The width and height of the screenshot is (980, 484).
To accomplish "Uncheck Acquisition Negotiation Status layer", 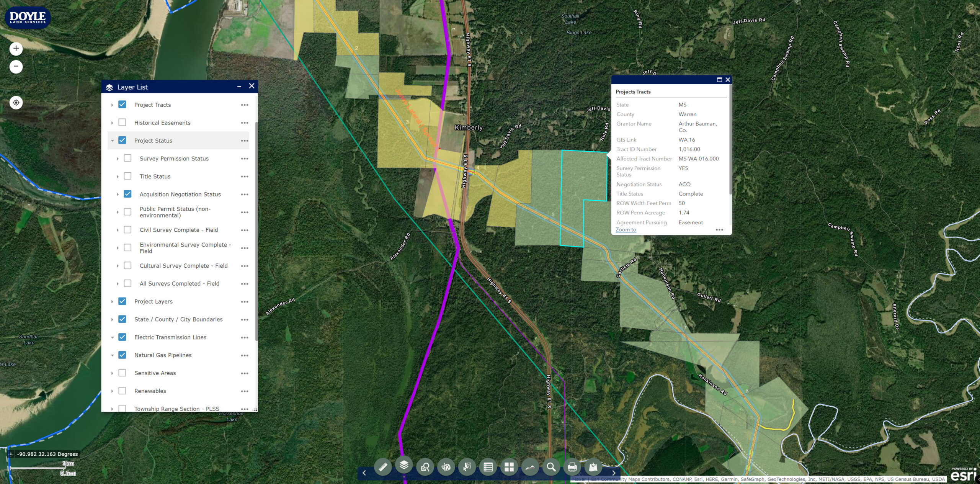I will (x=127, y=194).
